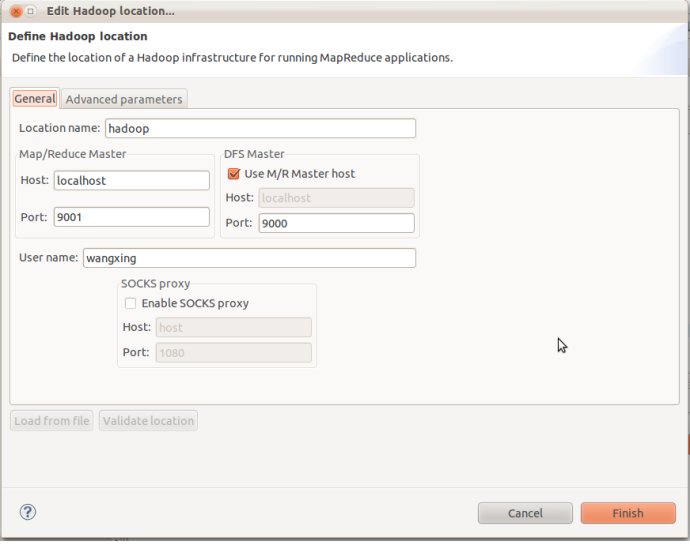The height and width of the screenshot is (545, 690).
Task: Click the SOCKS proxy group label
Action: click(156, 284)
